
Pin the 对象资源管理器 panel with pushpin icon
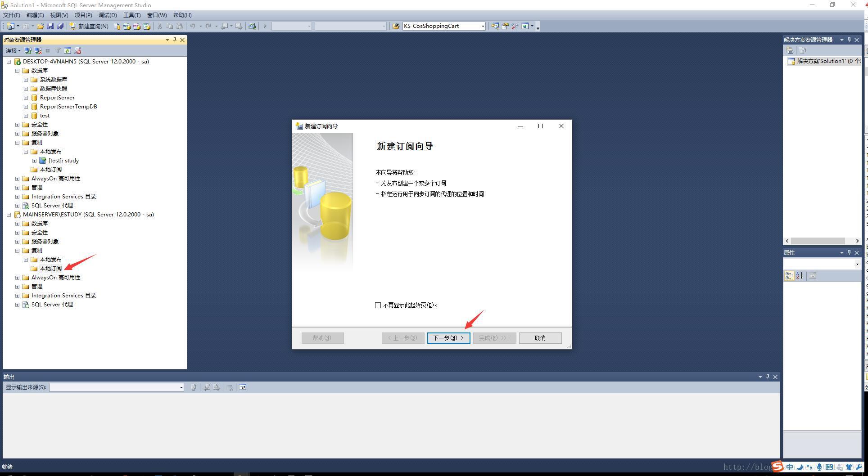(175, 40)
